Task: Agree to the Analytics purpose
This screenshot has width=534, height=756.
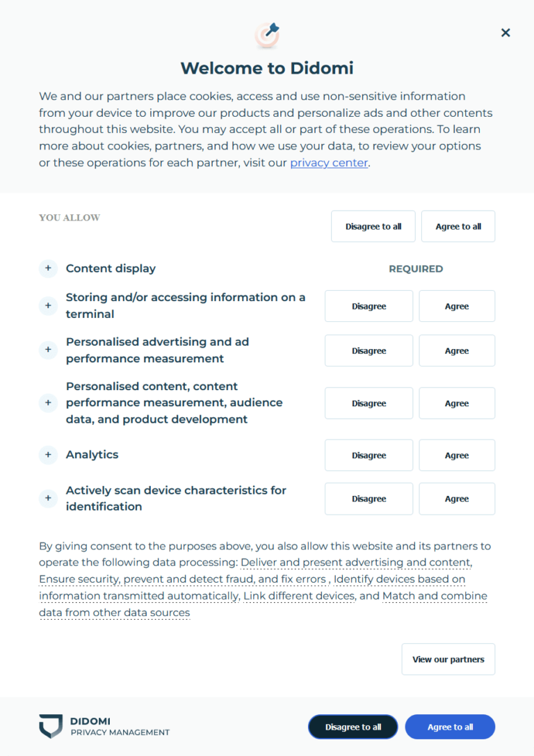Action: (x=457, y=455)
